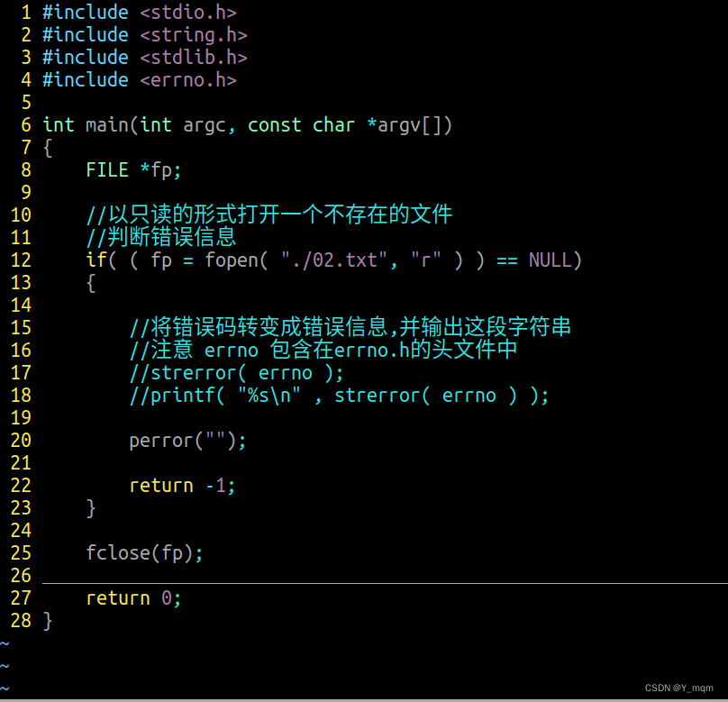
Task: Click "return 0;" on line 27
Action: coord(133,598)
